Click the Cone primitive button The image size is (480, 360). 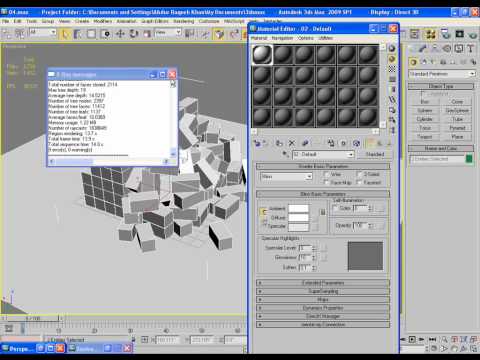click(x=457, y=101)
